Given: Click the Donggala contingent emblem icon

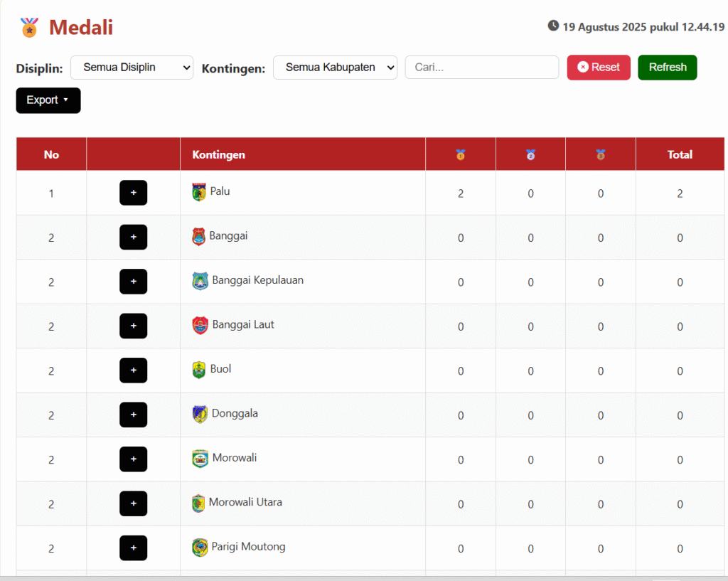Looking at the screenshot, I should [200, 414].
